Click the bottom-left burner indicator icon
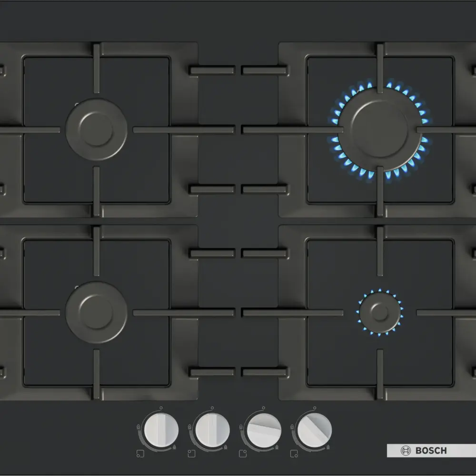This screenshot has width=476, height=476. (140, 454)
